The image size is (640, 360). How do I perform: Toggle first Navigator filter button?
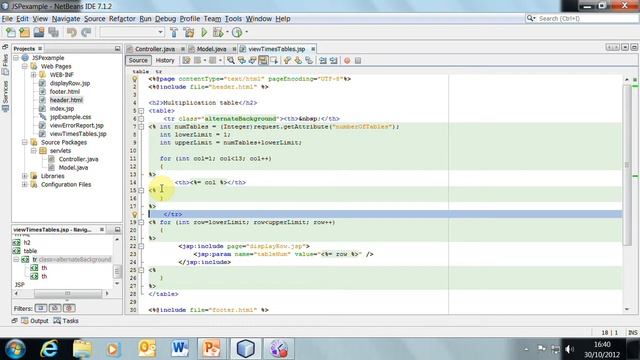tap(40, 308)
